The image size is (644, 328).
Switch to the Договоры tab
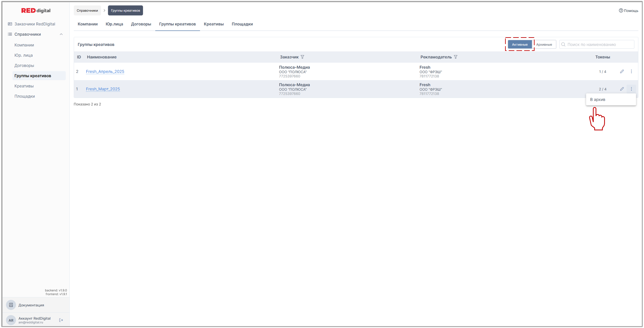click(x=141, y=24)
